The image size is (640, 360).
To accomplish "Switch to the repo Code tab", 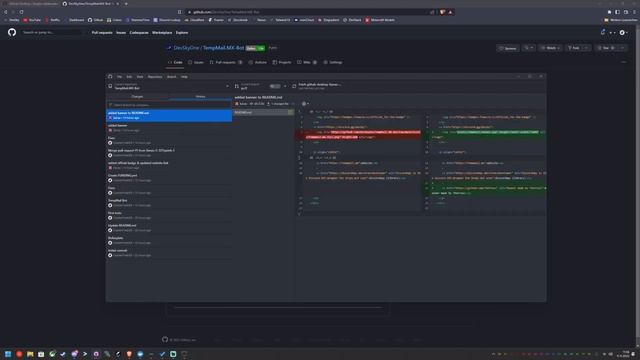I will pos(175,62).
